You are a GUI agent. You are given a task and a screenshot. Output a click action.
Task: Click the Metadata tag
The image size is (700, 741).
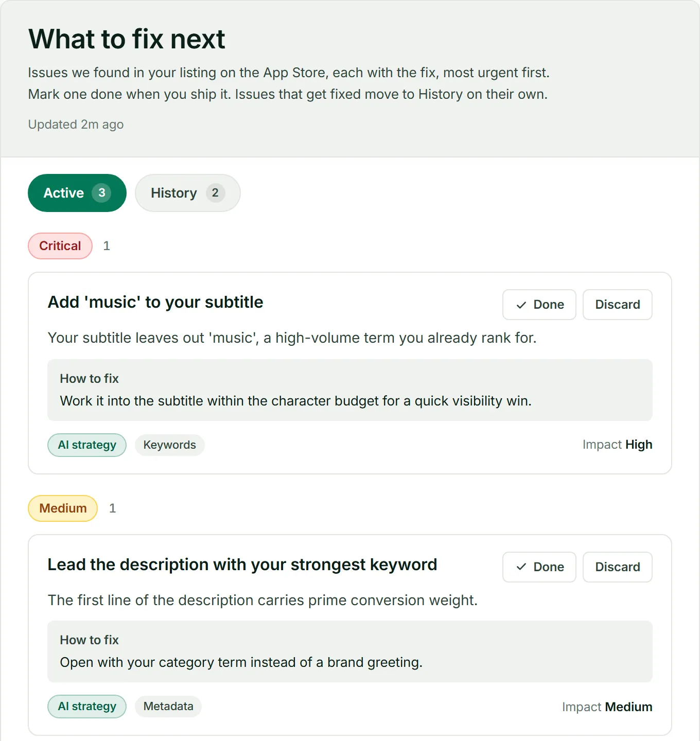point(168,707)
